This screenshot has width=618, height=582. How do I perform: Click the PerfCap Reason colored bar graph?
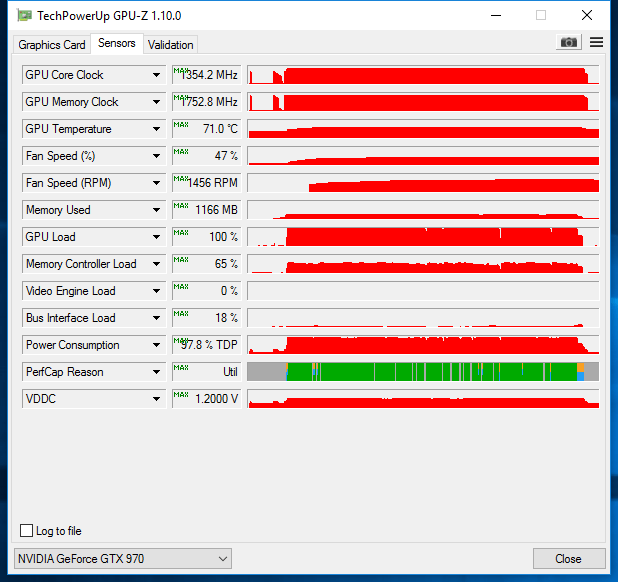422,372
